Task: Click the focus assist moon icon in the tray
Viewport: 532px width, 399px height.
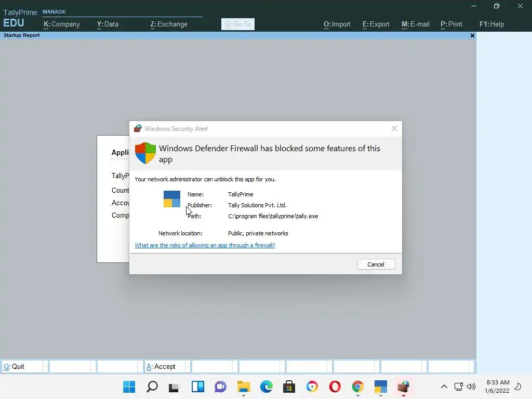Action: (x=518, y=387)
